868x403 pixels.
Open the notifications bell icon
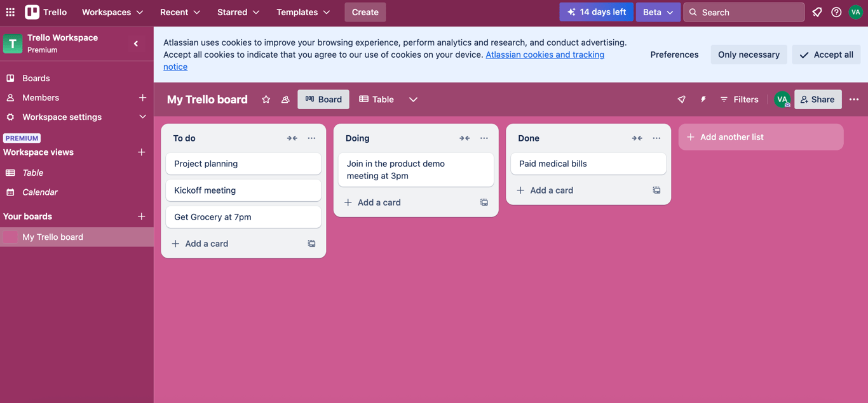[817, 12]
